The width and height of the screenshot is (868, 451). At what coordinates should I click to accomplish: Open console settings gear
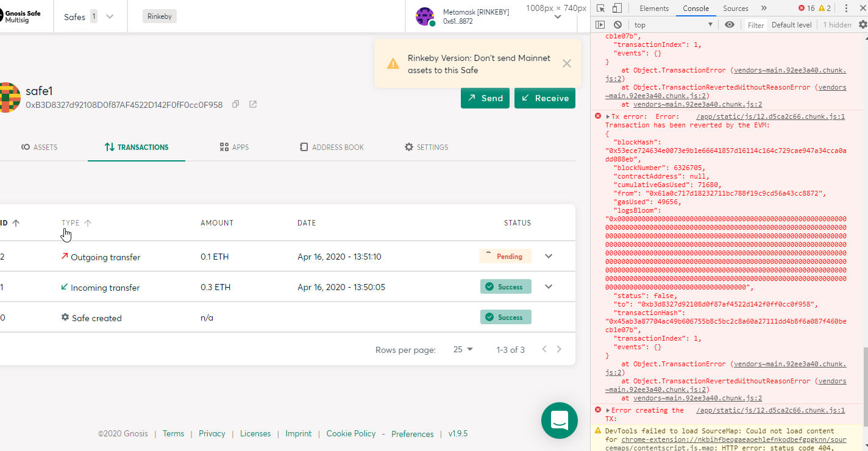(x=863, y=25)
